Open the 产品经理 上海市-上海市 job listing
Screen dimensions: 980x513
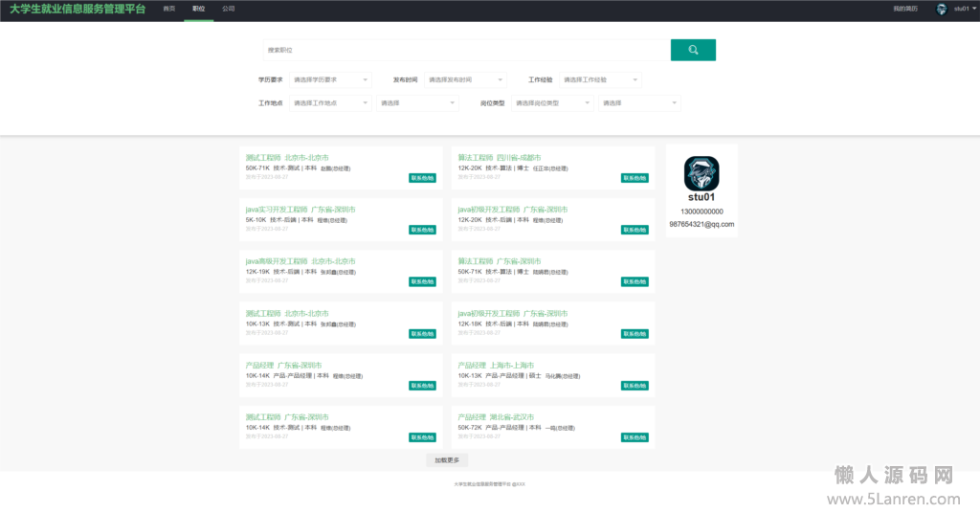point(496,366)
